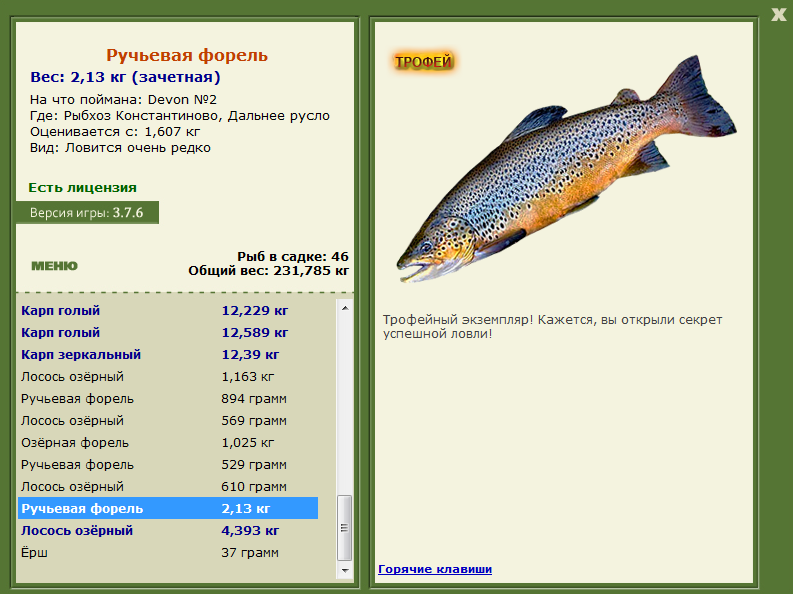Select Лосось озёрный 610 грамм entry
Viewport: 793px width, 594px height.
point(168,486)
